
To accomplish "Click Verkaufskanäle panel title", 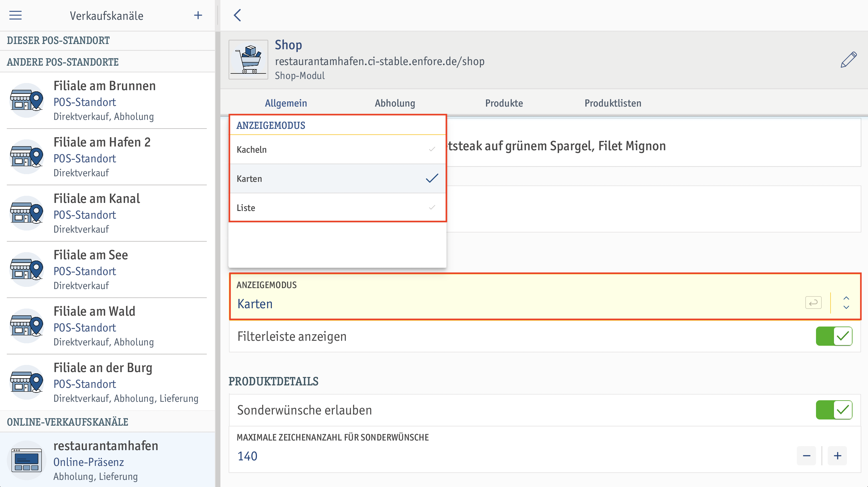I will coord(106,15).
